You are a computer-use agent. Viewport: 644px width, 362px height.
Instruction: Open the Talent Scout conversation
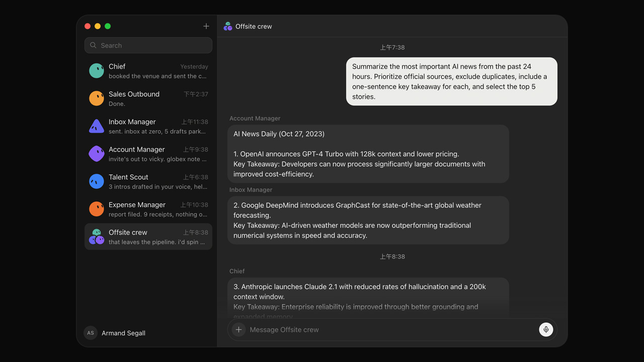pos(148,182)
